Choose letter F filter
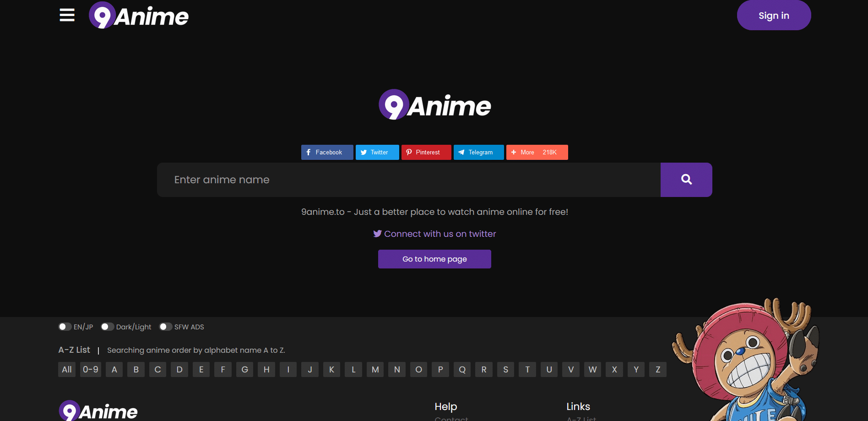 coord(223,369)
